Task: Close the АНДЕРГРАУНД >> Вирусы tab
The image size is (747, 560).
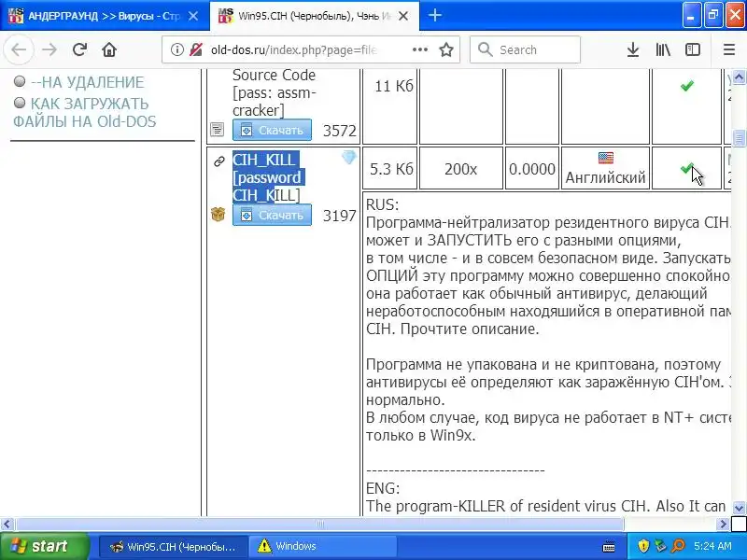Action: (x=193, y=16)
